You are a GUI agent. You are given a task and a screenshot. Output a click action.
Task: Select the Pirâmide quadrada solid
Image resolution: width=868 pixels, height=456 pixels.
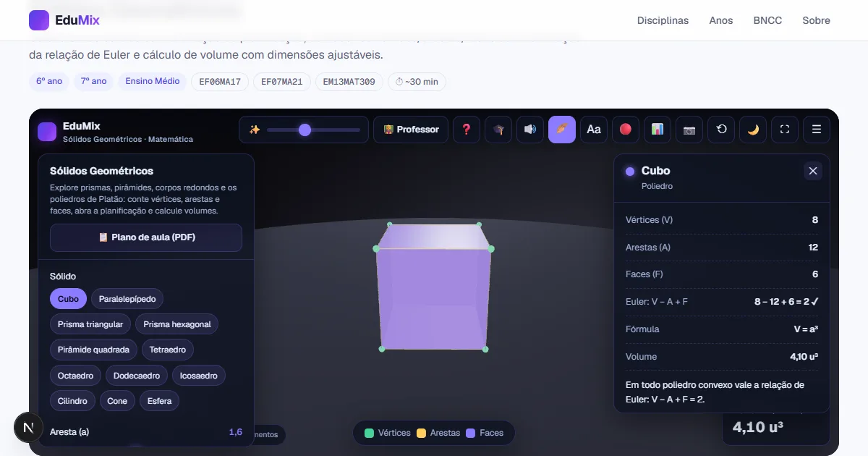[93, 350]
